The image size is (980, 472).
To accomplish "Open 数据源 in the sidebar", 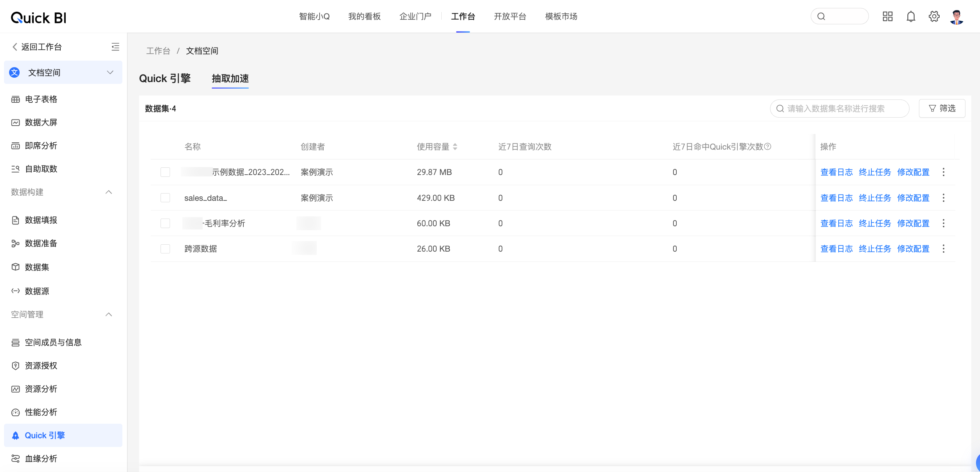I will tap(63, 291).
